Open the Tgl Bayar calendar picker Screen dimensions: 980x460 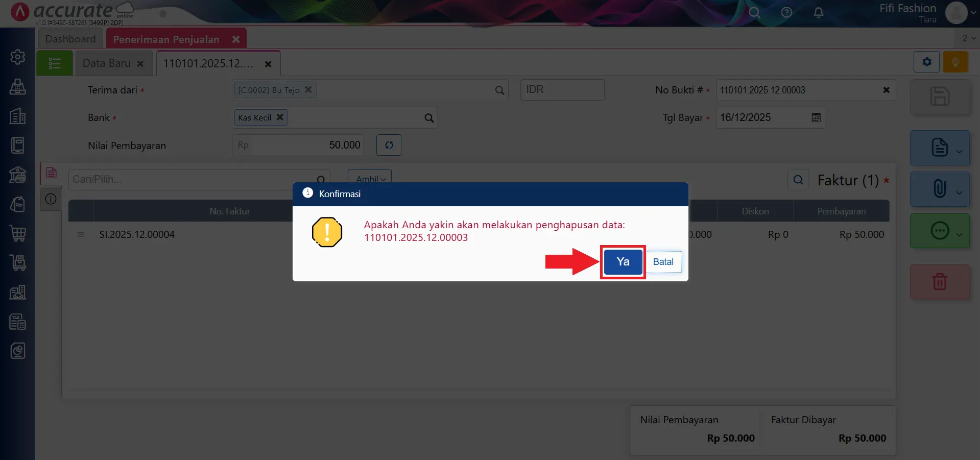pos(816,117)
